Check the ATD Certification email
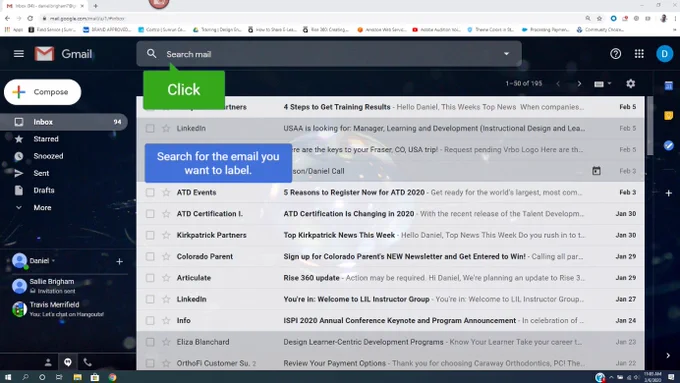 pyautogui.click(x=150, y=214)
